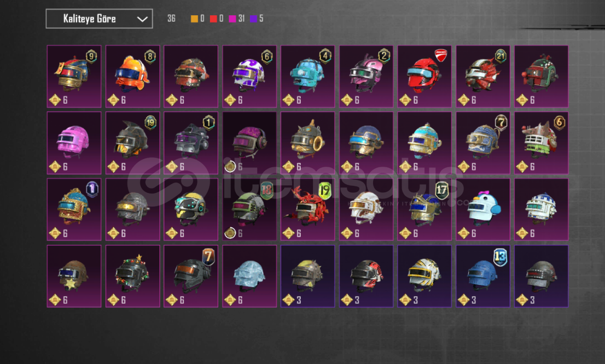
Task: Select the orange quality filter swatch
Action: coord(195,19)
